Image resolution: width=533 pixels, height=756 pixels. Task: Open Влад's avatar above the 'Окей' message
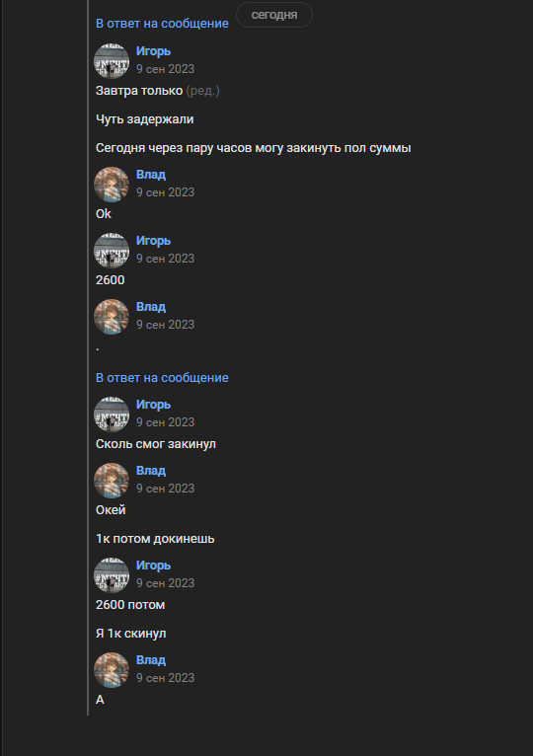tap(112, 481)
